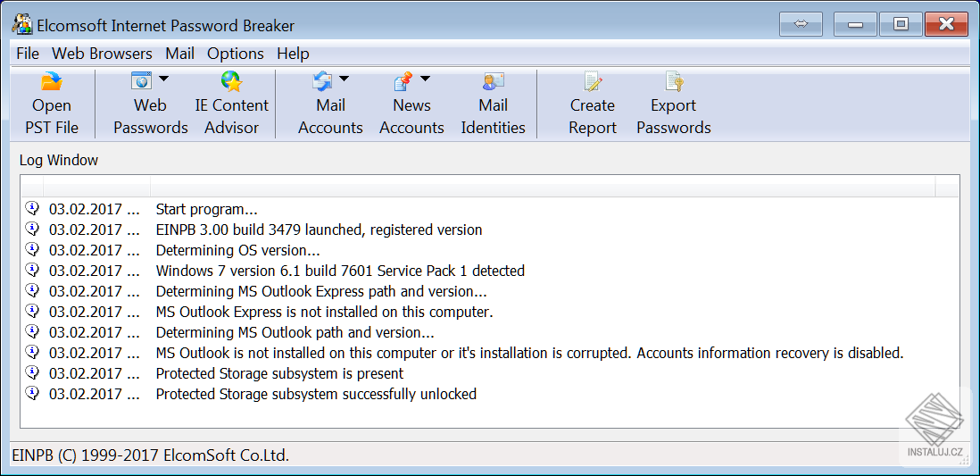Open Mail Identities tool

pos(493,83)
